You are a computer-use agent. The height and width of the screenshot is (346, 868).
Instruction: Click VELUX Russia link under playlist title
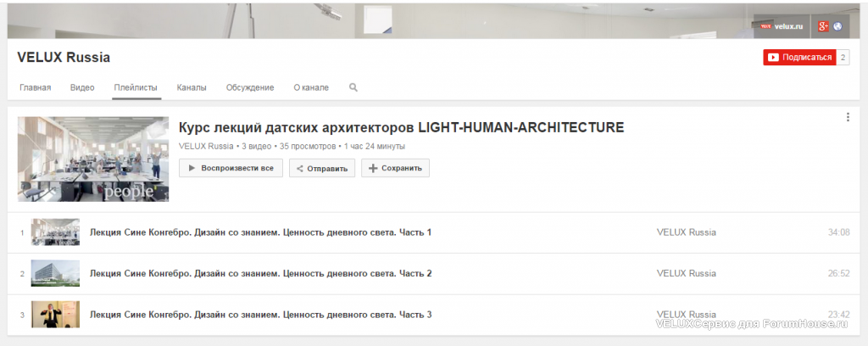(206, 146)
